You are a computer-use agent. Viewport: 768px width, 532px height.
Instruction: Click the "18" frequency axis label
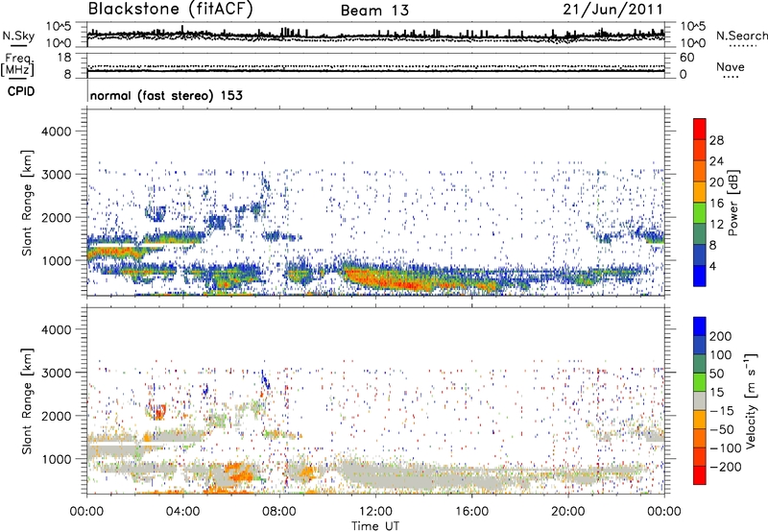(x=64, y=58)
